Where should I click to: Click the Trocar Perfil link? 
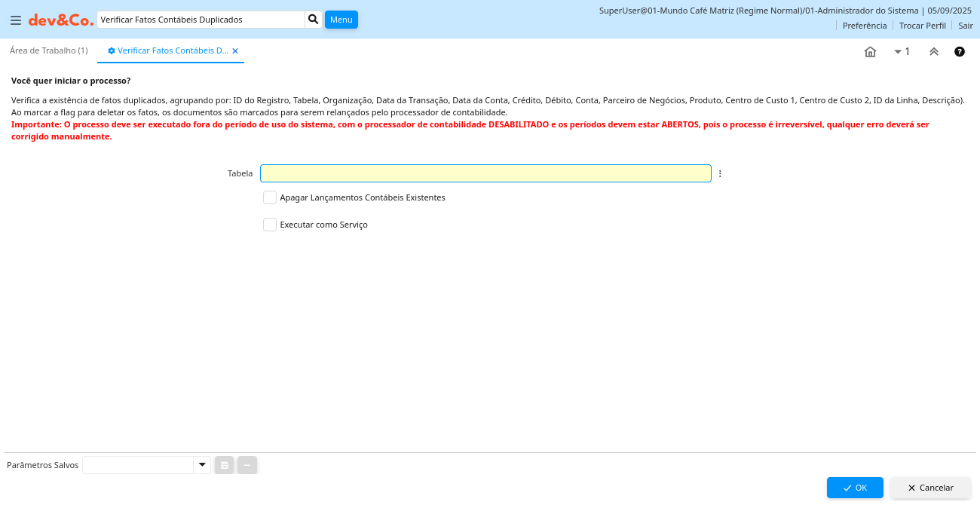pos(922,26)
